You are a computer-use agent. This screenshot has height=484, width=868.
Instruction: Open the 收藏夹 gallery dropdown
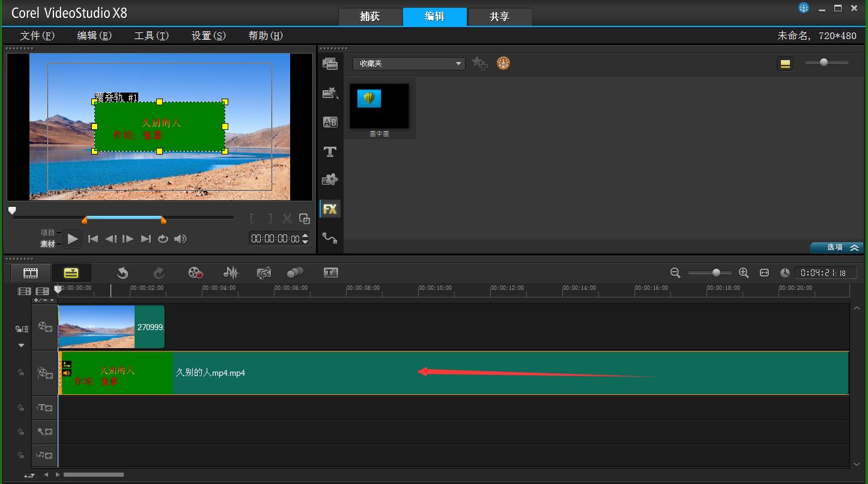pos(408,63)
